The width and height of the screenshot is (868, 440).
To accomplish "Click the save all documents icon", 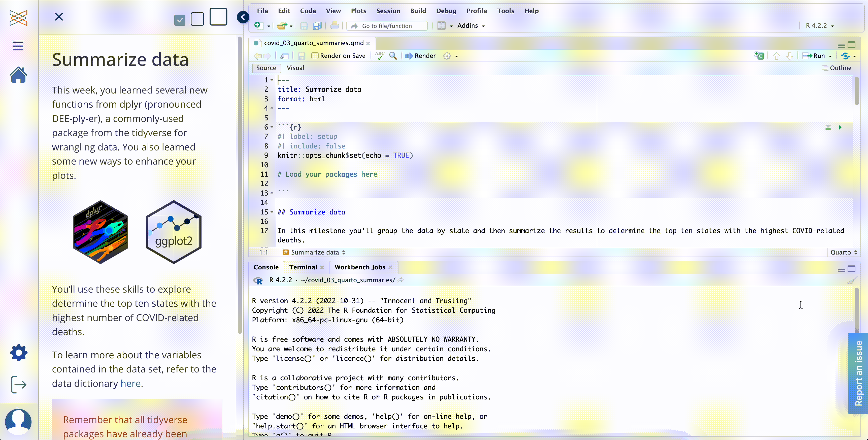I will 317,26.
